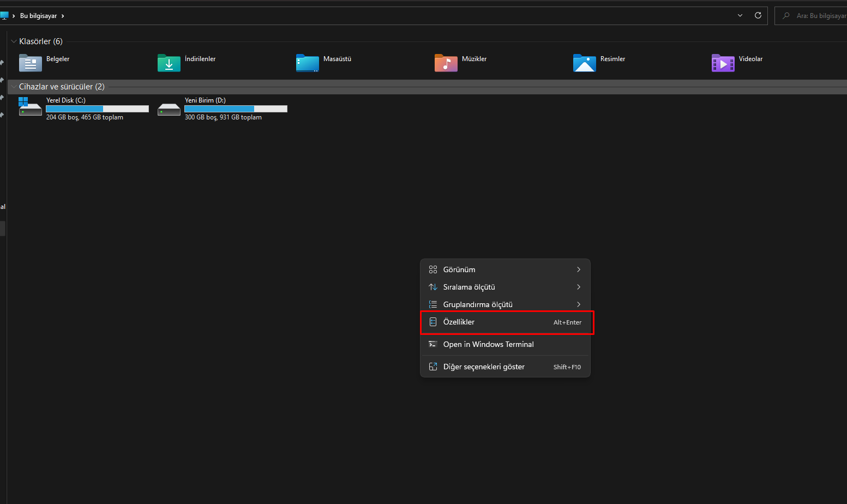
Task: Click the Cihazlar ve sürücüler (2) header text
Action: click(62, 87)
